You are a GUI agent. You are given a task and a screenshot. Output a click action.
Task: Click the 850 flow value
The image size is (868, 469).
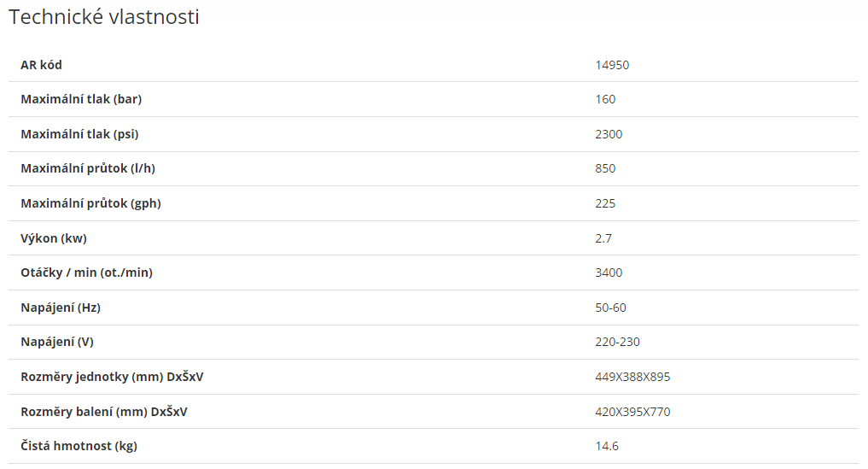pos(606,168)
